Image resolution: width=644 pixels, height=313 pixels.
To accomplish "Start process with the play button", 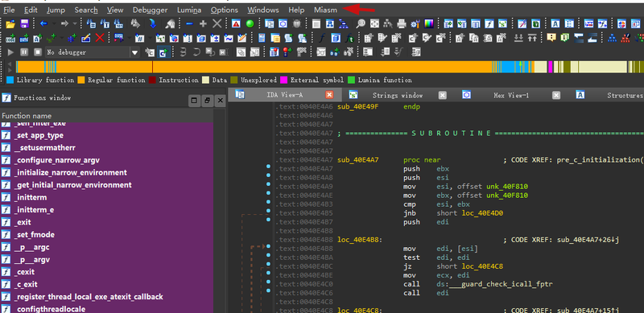I will click(x=10, y=52).
